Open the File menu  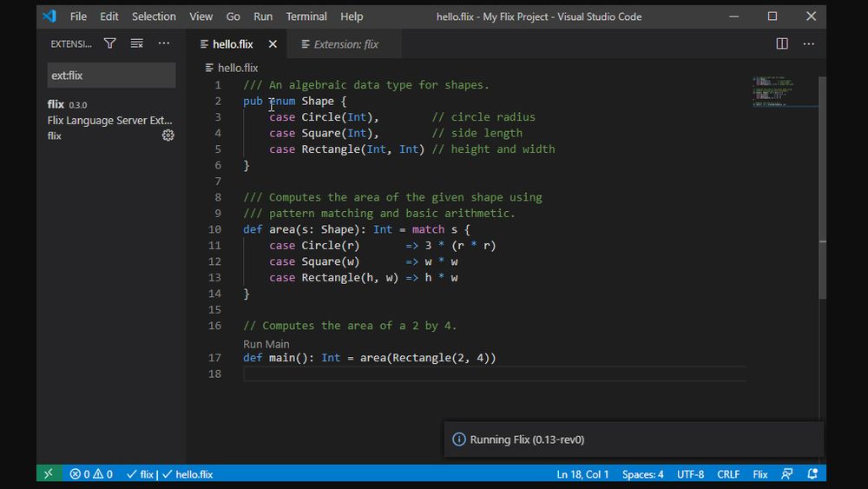pos(78,17)
